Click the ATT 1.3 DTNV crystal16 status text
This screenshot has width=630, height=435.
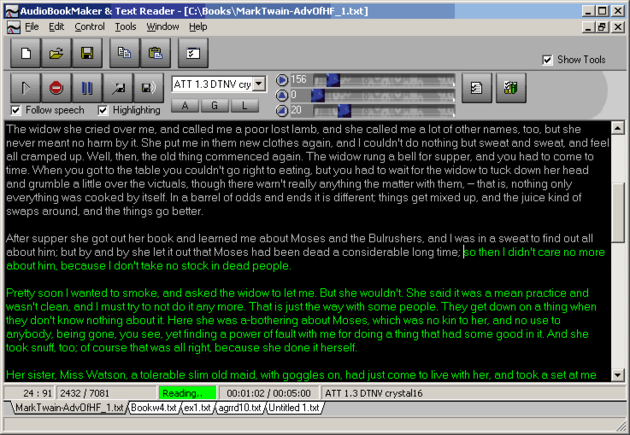374,393
